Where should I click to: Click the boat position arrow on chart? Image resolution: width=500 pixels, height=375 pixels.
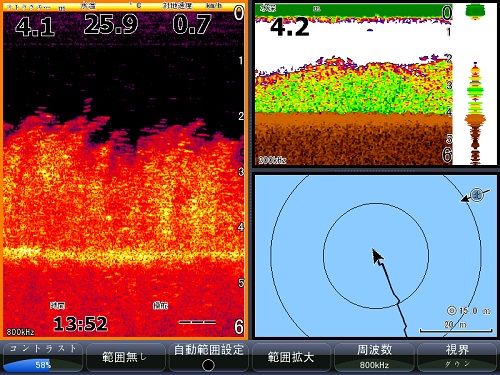[x=377, y=257]
